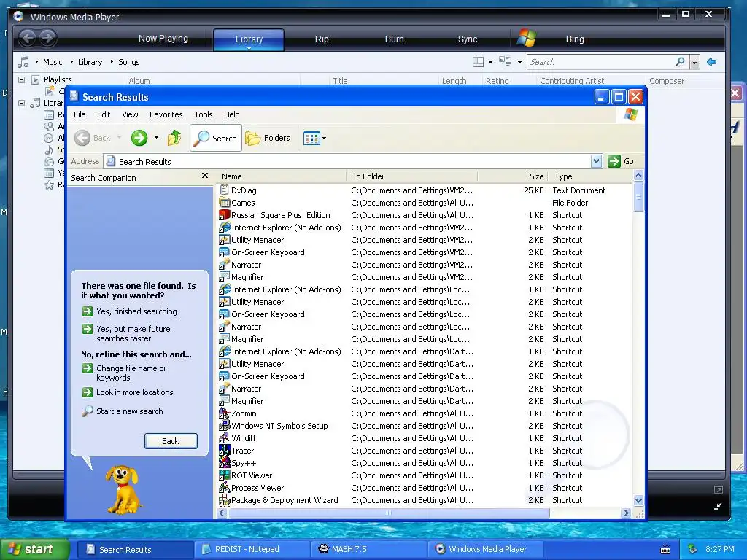
Task: Open the File menu in Search Results
Action: pyautogui.click(x=80, y=114)
